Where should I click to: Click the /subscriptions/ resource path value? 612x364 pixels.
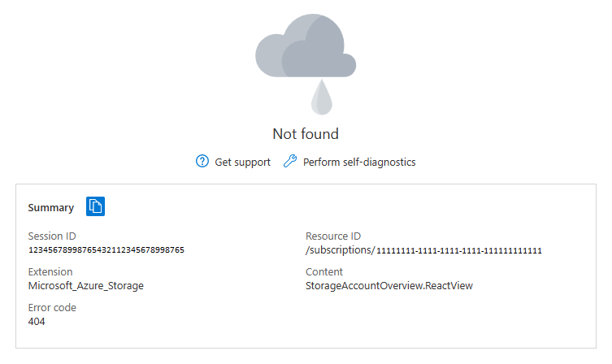pyautogui.click(x=340, y=250)
